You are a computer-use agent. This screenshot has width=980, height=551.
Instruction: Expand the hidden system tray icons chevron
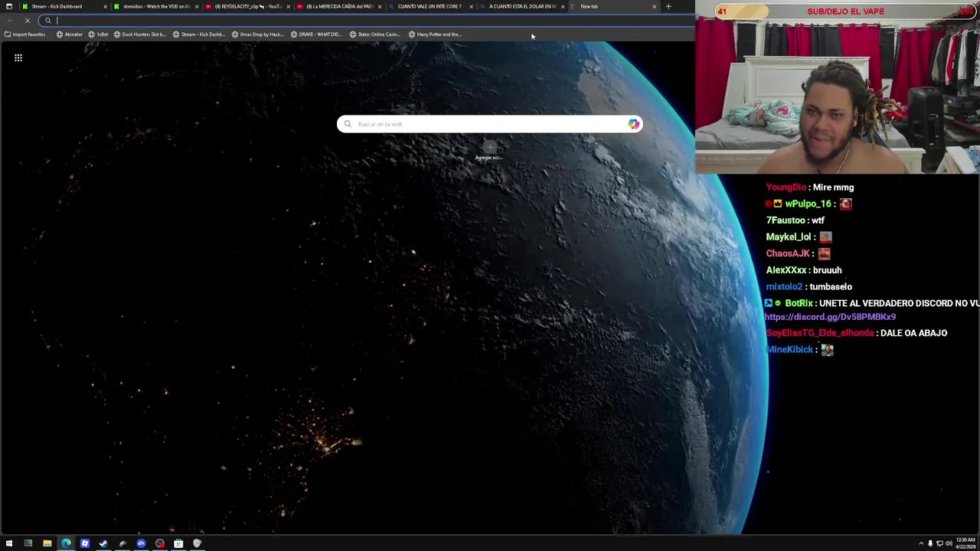point(921,543)
